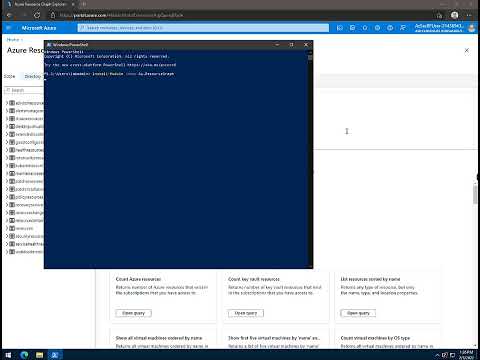Image resolution: width=480 pixels, height=360 pixels.
Task: Click the Home breadcrumb link
Action: [x=13, y=40]
